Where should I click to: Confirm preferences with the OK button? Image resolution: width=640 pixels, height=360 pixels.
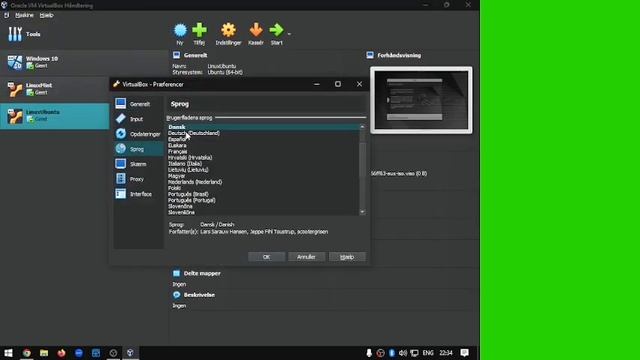(x=266, y=257)
